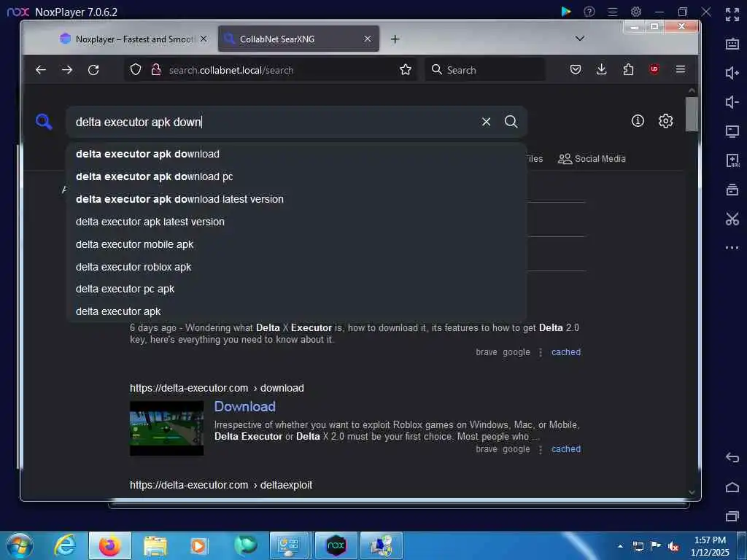Open the delta-executor.com download URL
This screenshot has width=747, height=560.
click(217, 388)
